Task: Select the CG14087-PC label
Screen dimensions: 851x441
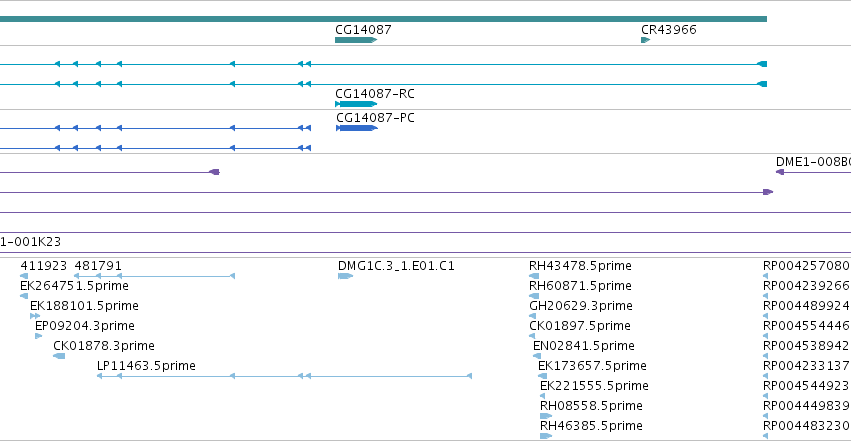Action: pos(375,118)
